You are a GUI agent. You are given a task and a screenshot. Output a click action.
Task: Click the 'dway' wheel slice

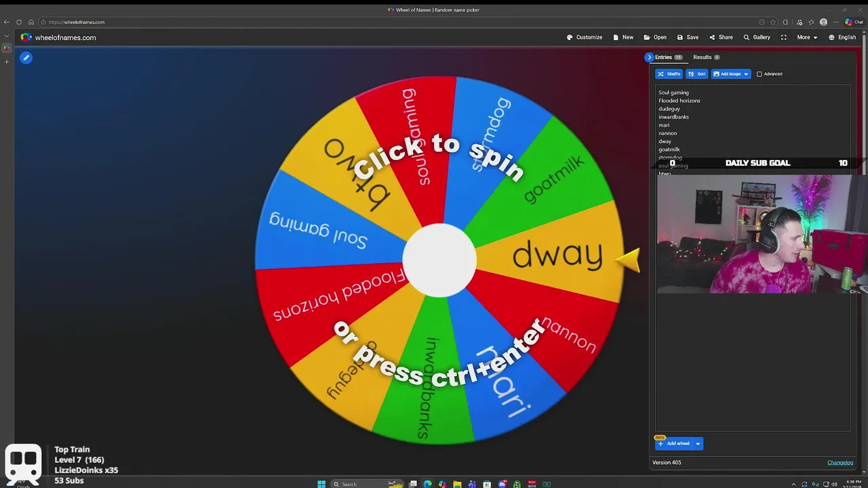point(557,255)
